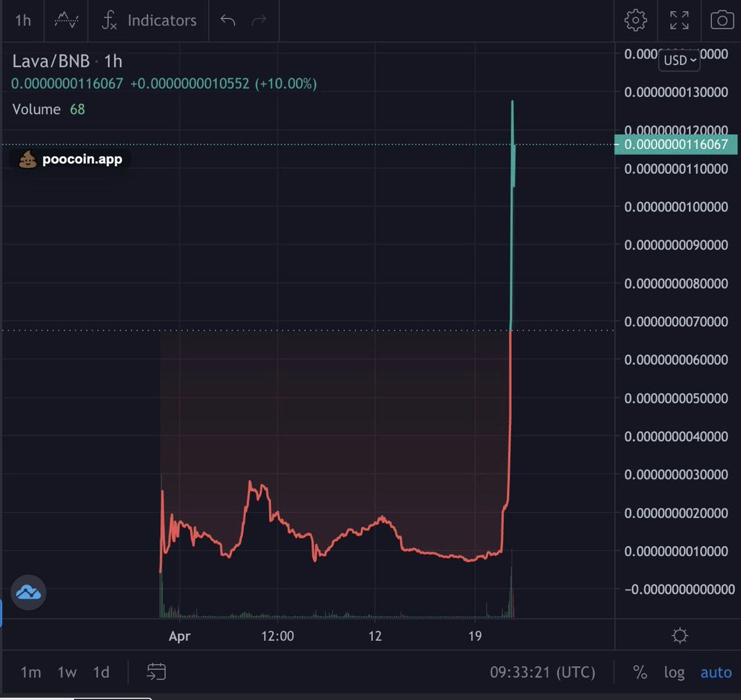The width and height of the screenshot is (741, 700).
Task: Click the 12:00 label on time axis
Action: click(x=277, y=636)
